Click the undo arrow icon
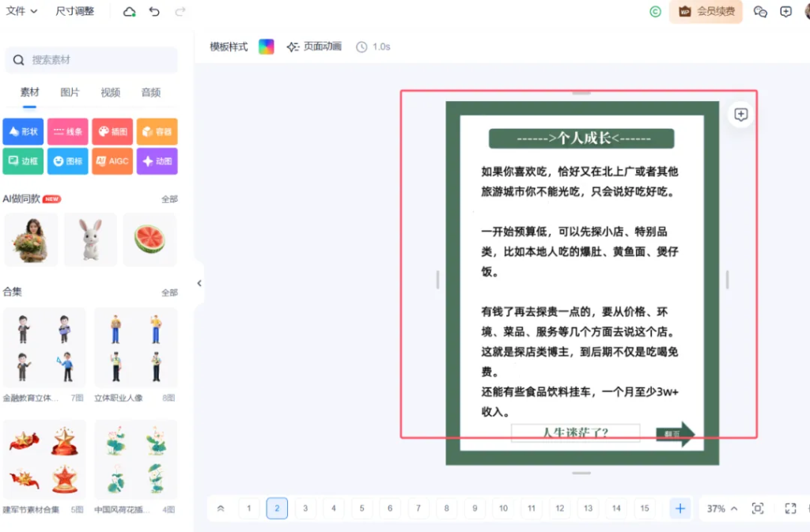 tap(155, 11)
